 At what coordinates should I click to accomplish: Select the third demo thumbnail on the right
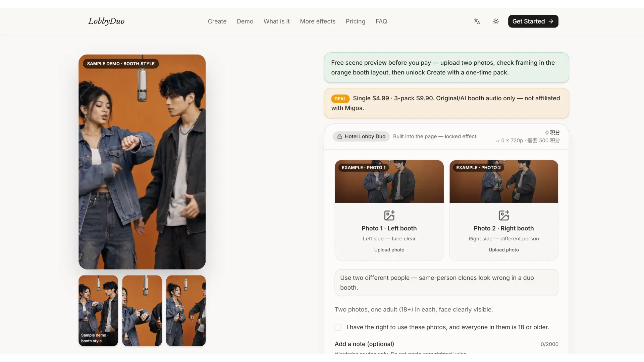pos(186,311)
